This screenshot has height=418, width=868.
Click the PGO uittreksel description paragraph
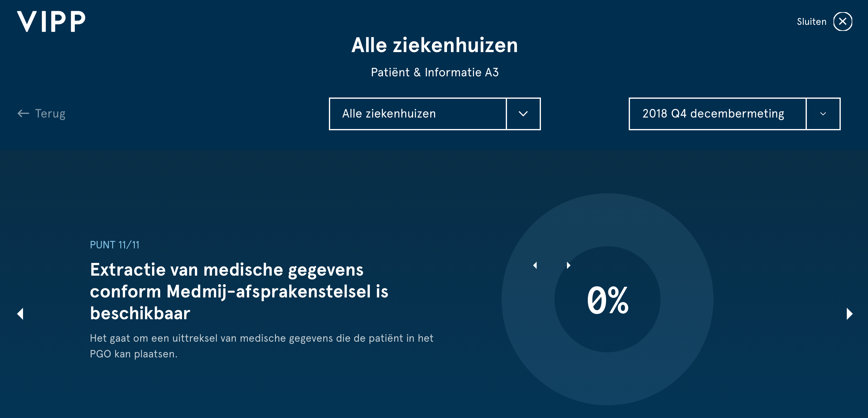coord(261,346)
